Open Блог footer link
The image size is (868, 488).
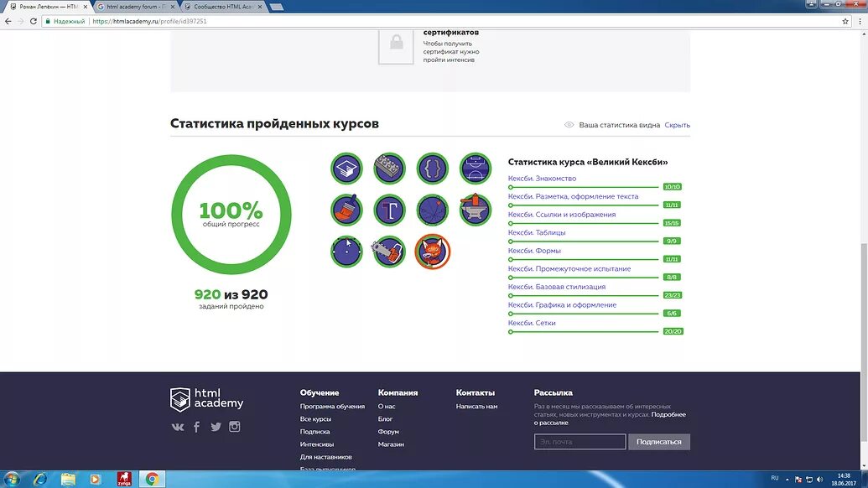coord(385,419)
